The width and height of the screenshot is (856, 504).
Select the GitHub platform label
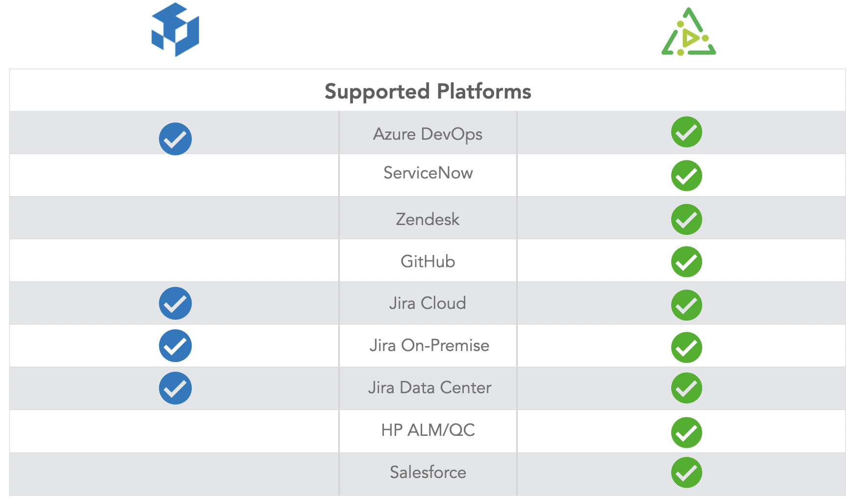click(428, 261)
